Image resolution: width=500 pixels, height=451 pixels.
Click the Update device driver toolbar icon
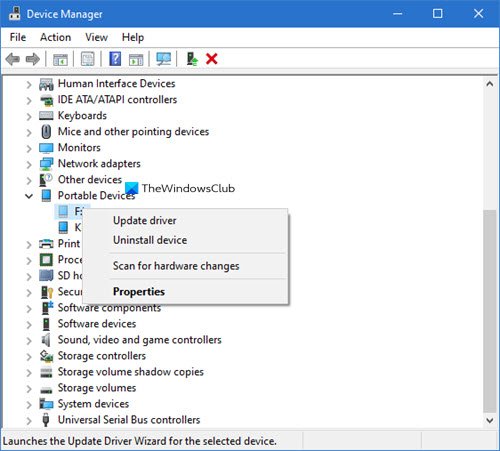[192, 59]
